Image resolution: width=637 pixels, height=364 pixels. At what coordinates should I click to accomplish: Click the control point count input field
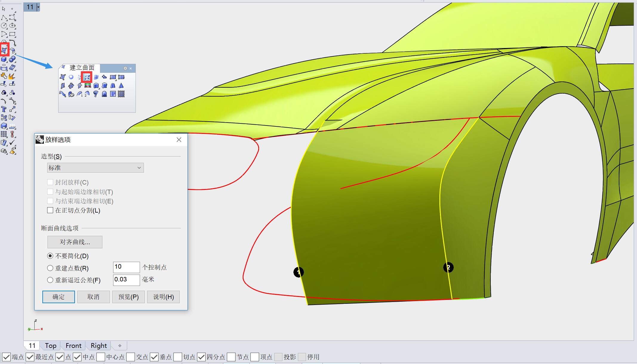pos(126,267)
